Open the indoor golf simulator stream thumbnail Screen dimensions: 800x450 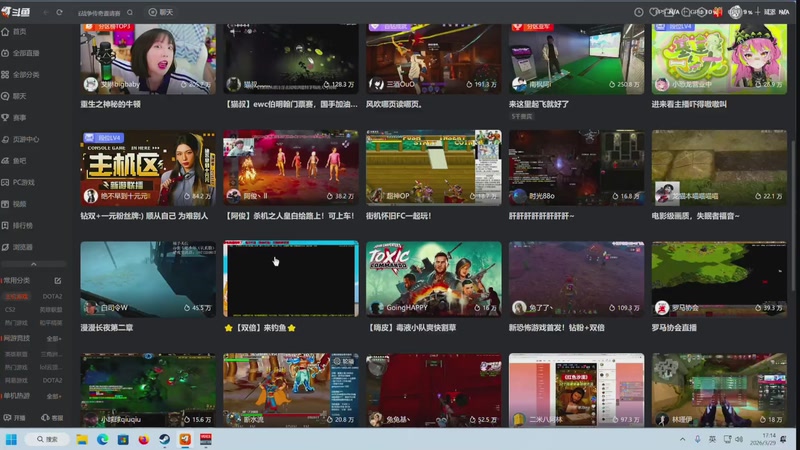click(x=577, y=58)
